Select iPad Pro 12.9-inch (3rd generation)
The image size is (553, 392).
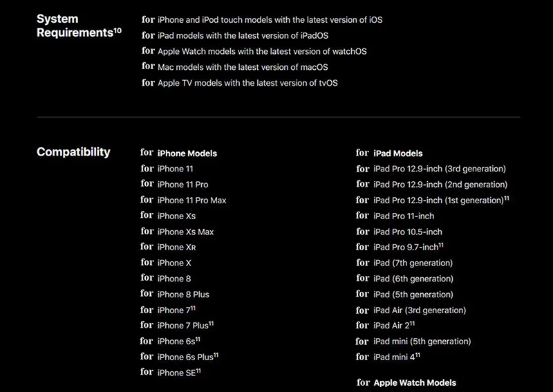440,169
